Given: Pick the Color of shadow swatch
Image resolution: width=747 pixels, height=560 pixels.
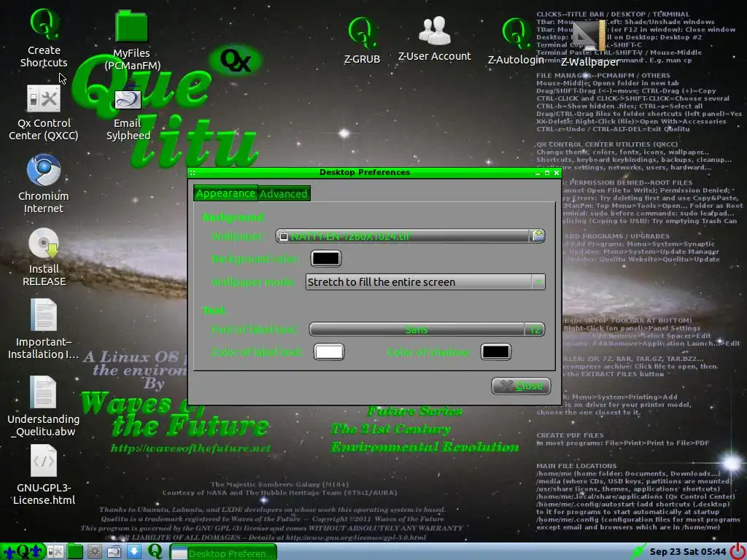Looking at the screenshot, I should click(x=496, y=352).
